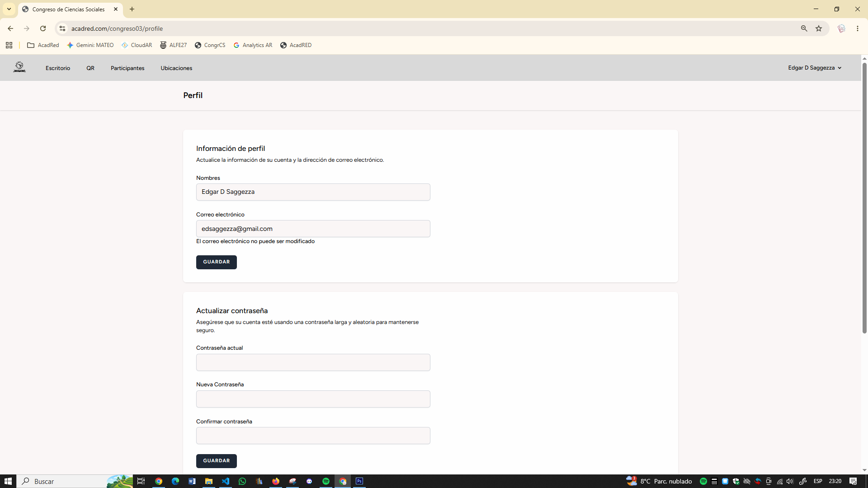View site information for acadred.com
The height and width of the screenshot is (488, 868).
(62, 28)
